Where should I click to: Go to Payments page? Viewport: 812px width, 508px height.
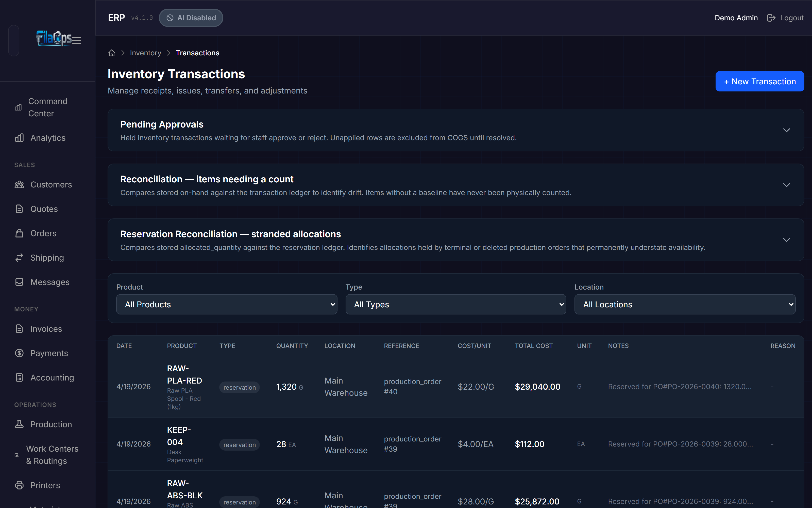pos(47,353)
